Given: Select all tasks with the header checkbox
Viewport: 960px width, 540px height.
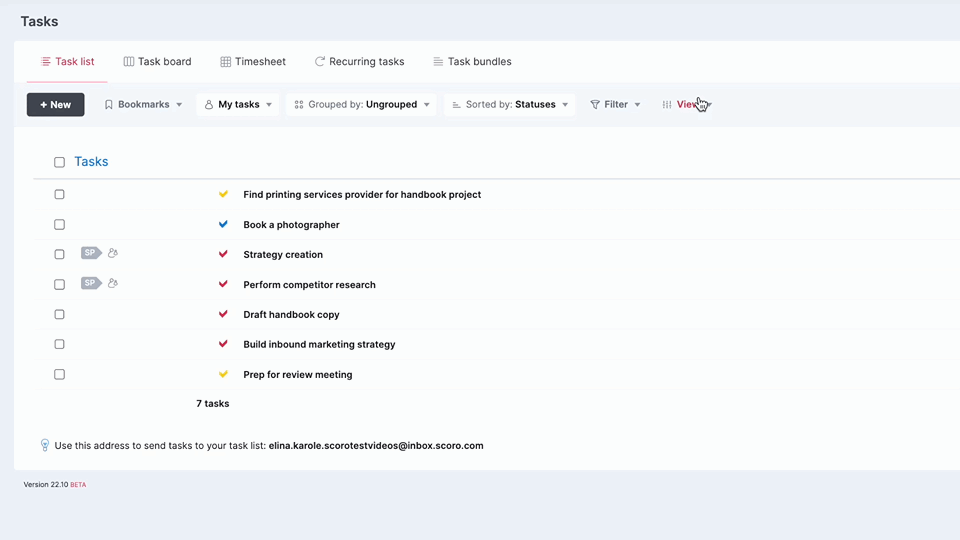Looking at the screenshot, I should click(x=59, y=162).
